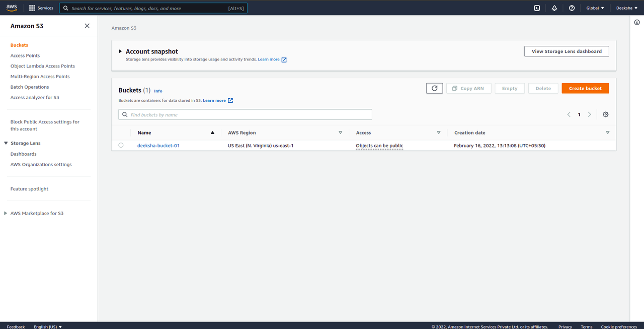Launch AWS CloudShell terminal icon

click(x=537, y=8)
